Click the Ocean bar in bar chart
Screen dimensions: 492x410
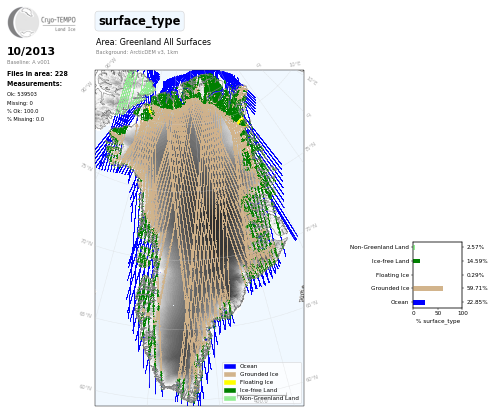click(419, 302)
